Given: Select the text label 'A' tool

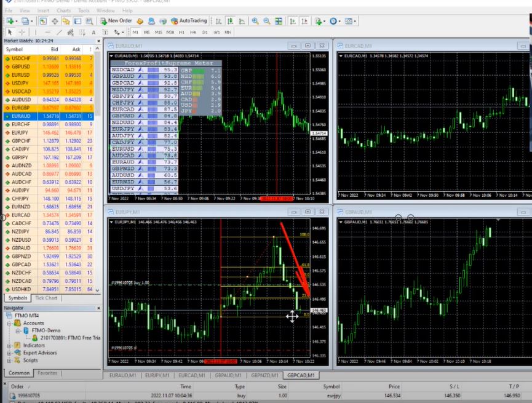Looking at the screenshot, I should pos(93,32).
